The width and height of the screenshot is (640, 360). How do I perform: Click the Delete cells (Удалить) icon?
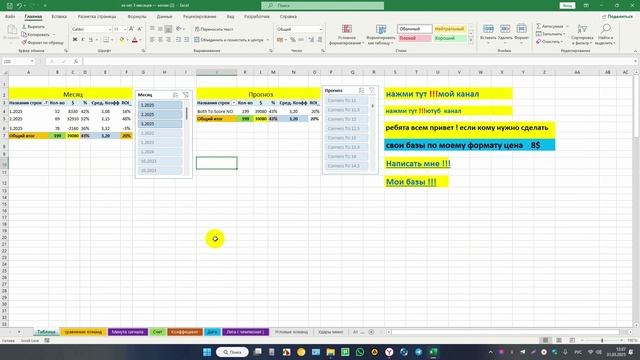click(505, 29)
